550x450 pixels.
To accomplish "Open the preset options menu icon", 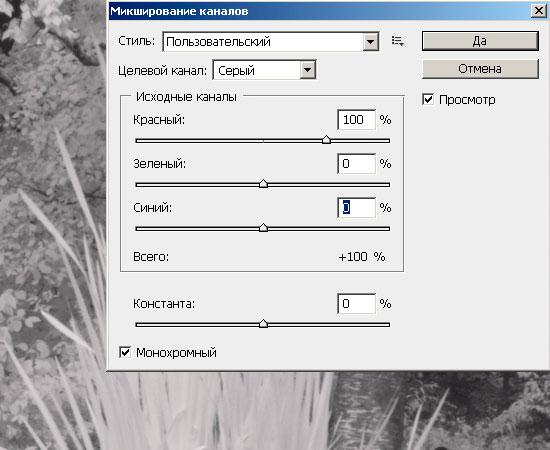I will coord(398,41).
